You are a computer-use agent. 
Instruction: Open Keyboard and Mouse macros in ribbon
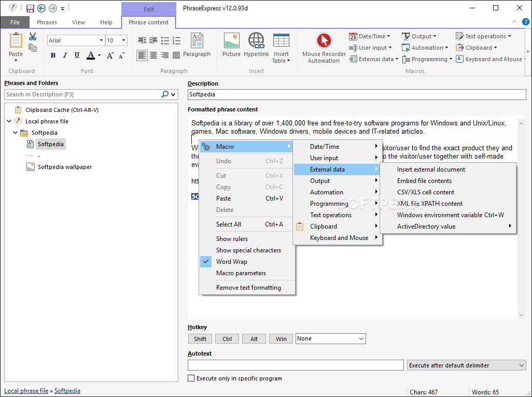coord(490,59)
